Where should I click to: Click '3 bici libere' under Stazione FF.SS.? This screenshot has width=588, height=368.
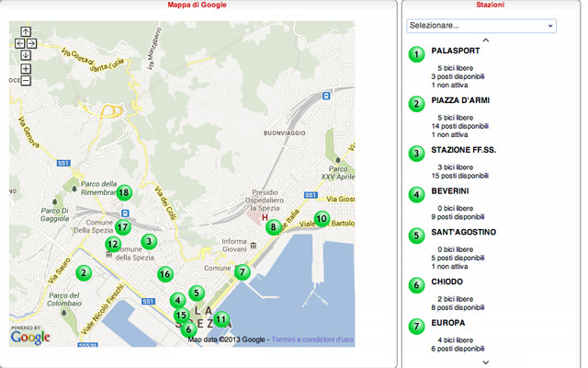[x=456, y=167]
